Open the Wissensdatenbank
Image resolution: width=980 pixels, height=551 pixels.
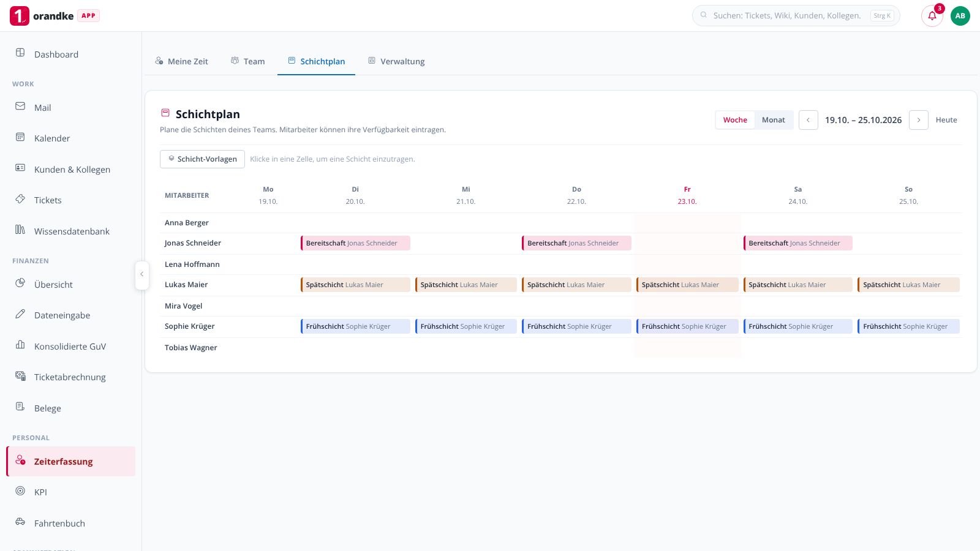(x=71, y=231)
